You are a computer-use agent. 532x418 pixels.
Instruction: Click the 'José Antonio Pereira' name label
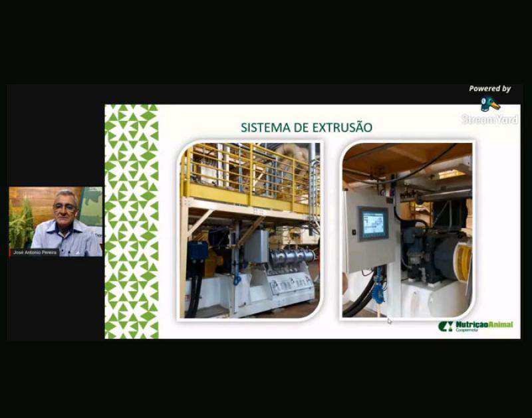pyautogui.click(x=35, y=253)
